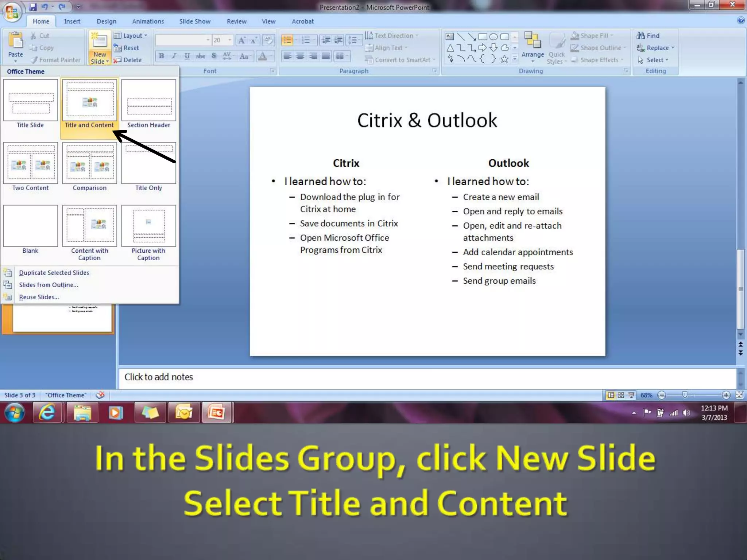747x560 pixels.
Task: Shrink font size icon
Action: pos(253,40)
